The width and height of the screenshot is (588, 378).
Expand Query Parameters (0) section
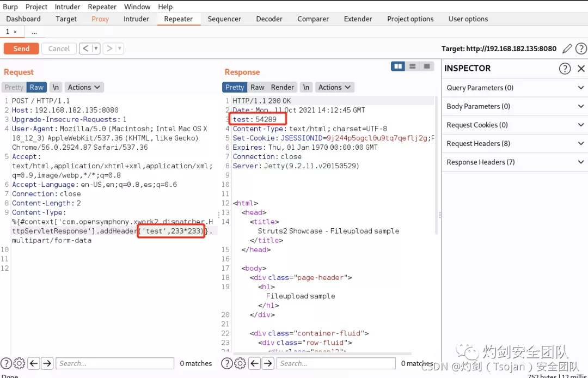tap(515, 88)
